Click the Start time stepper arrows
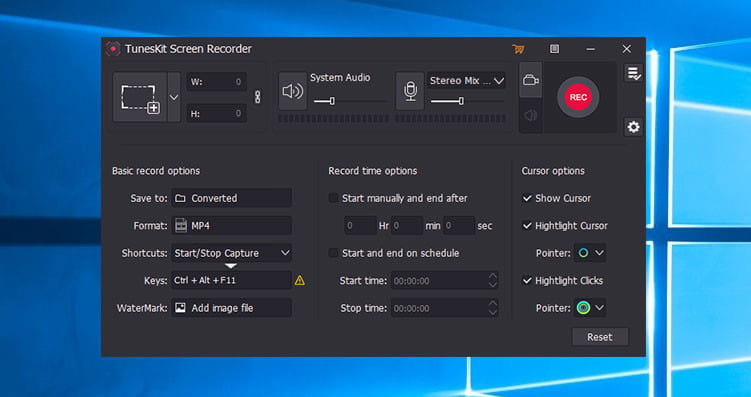Screen dimensions: 751x397 (492, 281)
